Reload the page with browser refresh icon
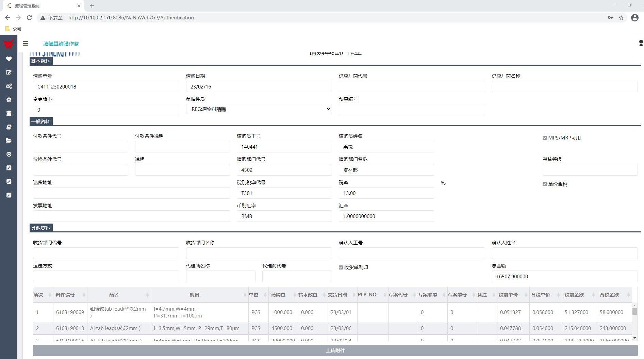The height and width of the screenshot is (359, 644). pos(29,18)
